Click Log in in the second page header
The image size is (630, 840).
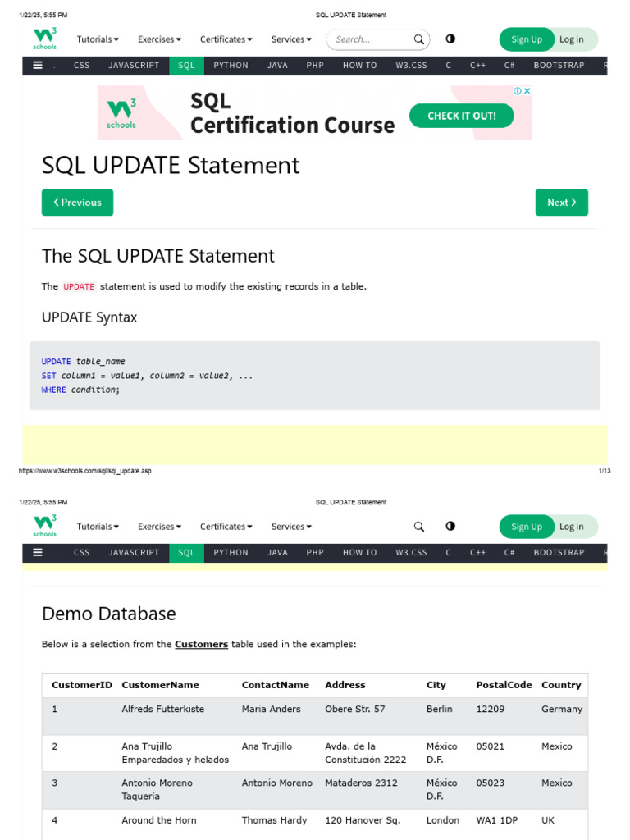click(572, 527)
